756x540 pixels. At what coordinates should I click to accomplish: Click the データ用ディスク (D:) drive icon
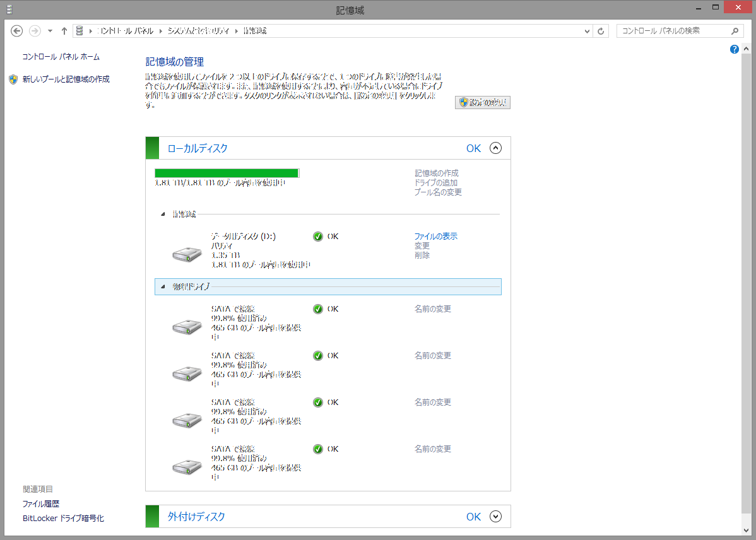187,254
